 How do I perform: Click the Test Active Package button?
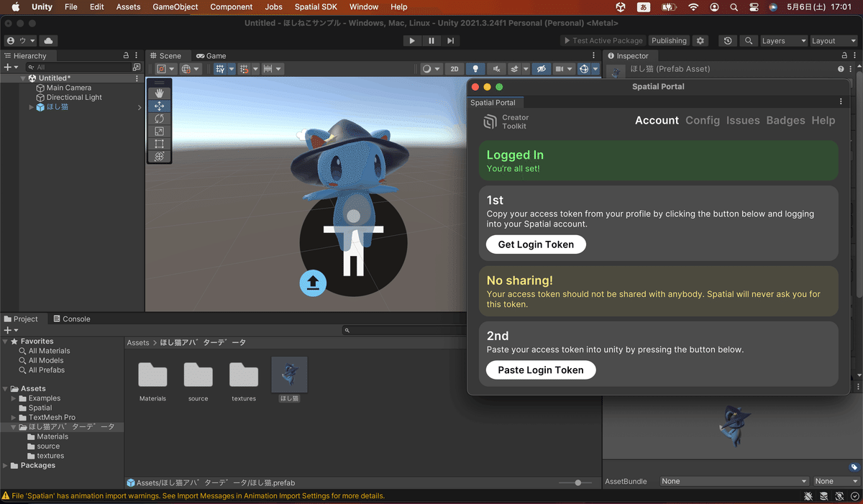point(603,41)
